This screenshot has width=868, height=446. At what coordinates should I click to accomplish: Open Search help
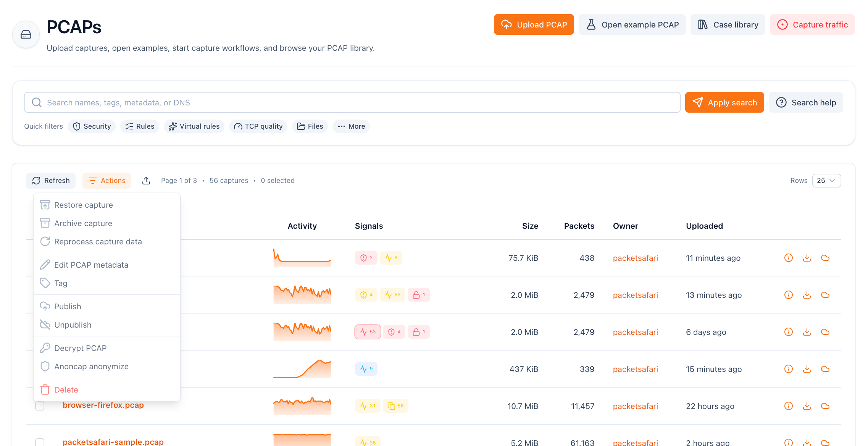click(x=806, y=102)
